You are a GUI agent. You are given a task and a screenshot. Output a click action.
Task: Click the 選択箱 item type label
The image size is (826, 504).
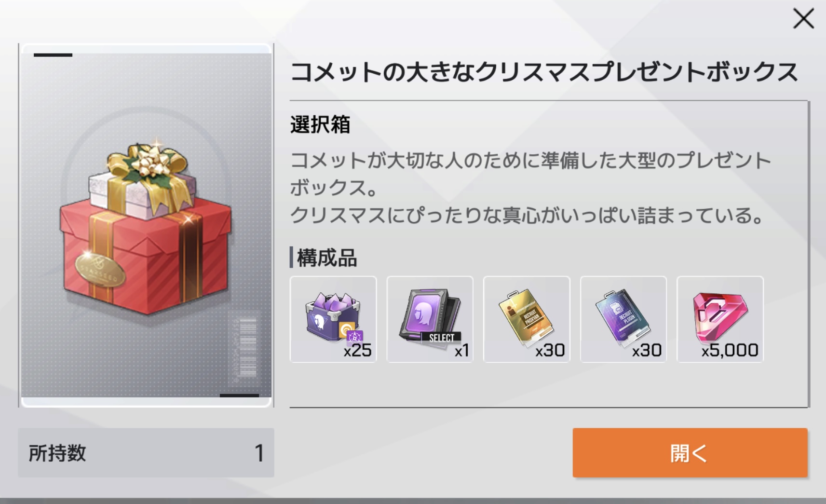(x=320, y=125)
